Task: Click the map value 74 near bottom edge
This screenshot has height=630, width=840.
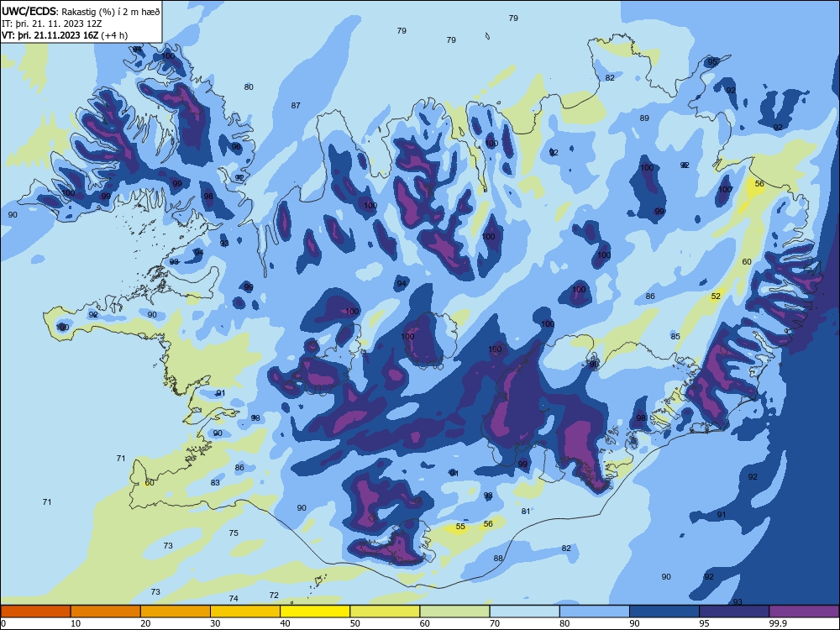Action: click(234, 599)
